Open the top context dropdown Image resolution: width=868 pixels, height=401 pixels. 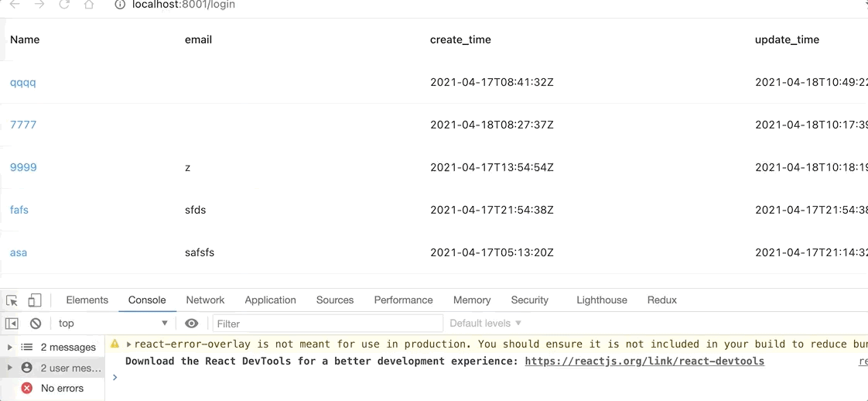click(x=113, y=324)
